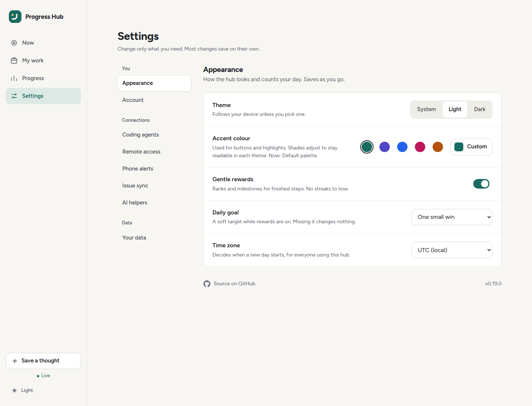Pick the orange accent colour swatch
532x406 pixels.
click(x=438, y=147)
